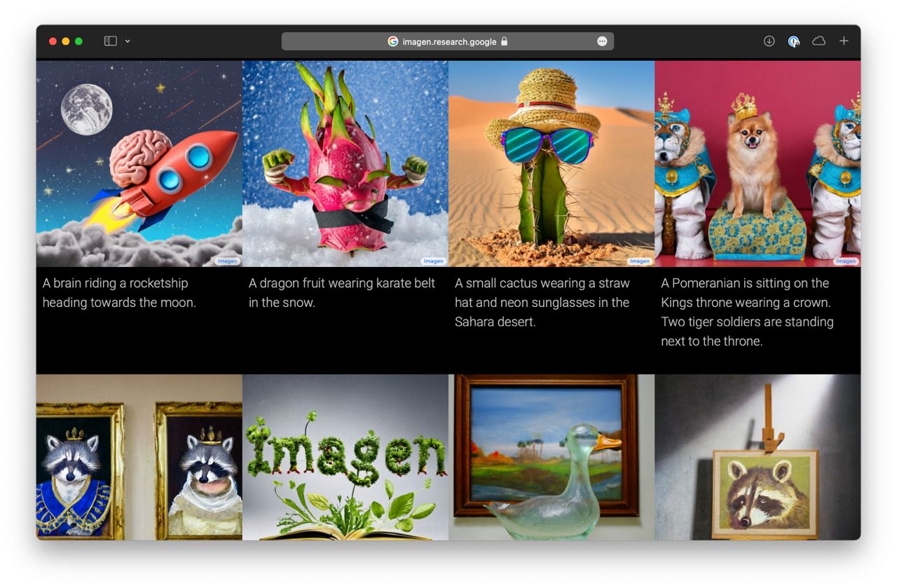Image resolution: width=897 pixels, height=588 pixels.
Task: Open a new tab with the plus icon
Action: [844, 41]
